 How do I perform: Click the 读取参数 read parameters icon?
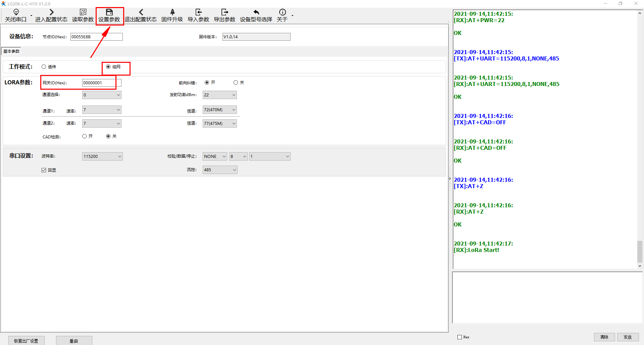pyautogui.click(x=83, y=12)
